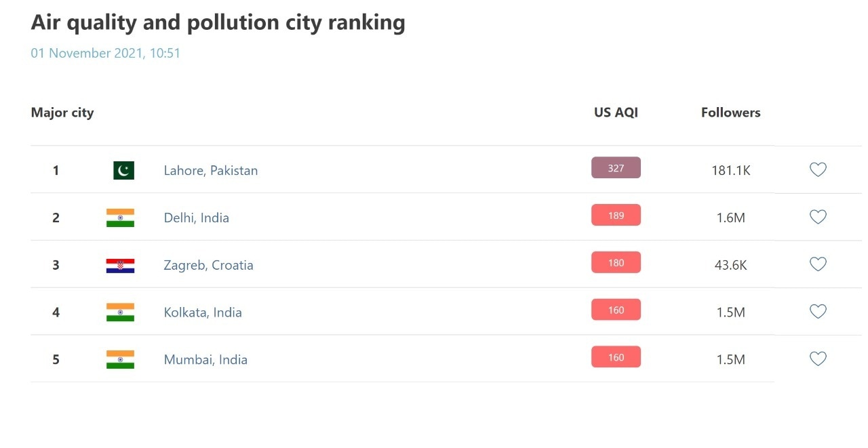
Task: Click the AQI badge showing 327 for Lahore
Action: coord(616,167)
